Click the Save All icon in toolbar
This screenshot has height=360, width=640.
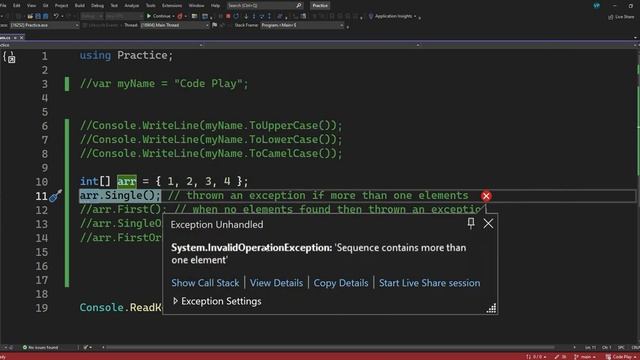[x=45, y=16]
